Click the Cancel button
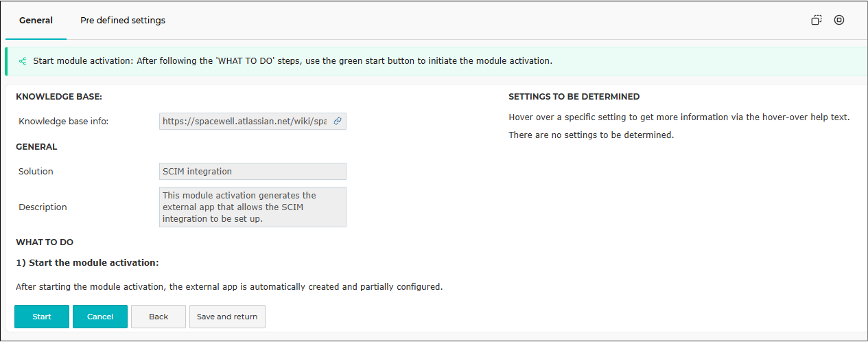The height and width of the screenshot is (342, 868). 100,317
